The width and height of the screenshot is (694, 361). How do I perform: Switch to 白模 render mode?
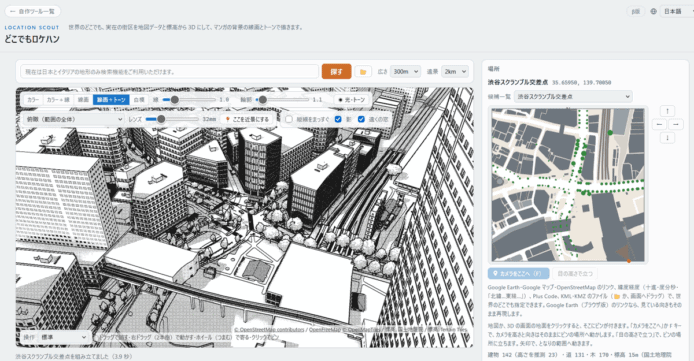[139, 100]
